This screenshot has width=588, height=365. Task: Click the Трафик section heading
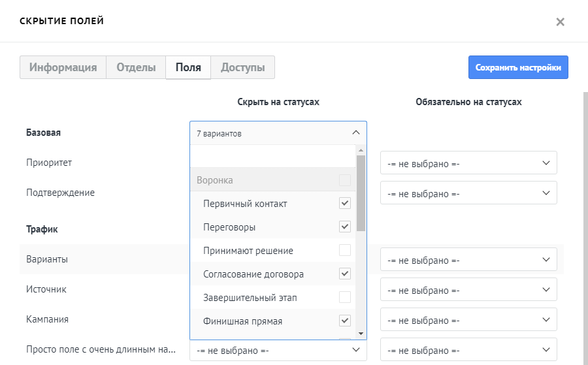42,229
